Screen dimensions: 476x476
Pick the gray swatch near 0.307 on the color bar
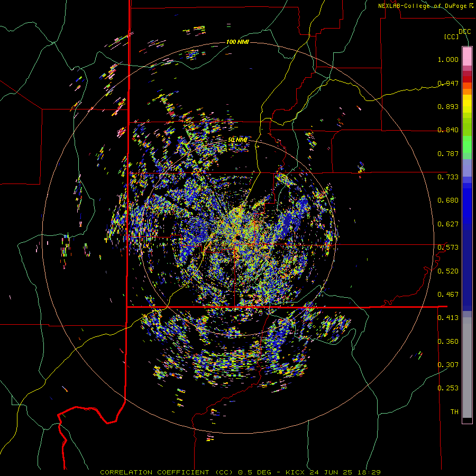(467, 368)
